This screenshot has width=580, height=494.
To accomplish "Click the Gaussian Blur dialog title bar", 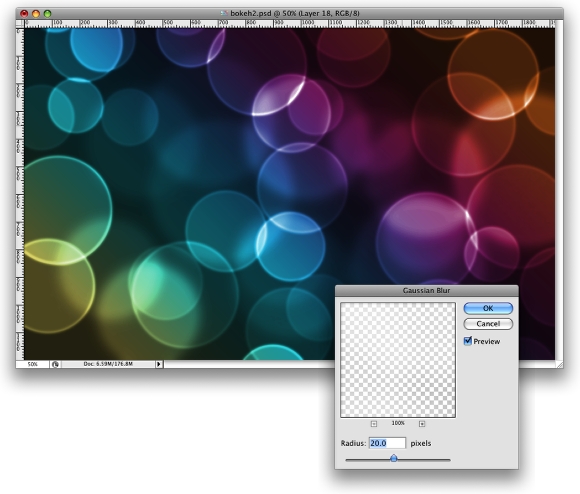I will 426,291.
